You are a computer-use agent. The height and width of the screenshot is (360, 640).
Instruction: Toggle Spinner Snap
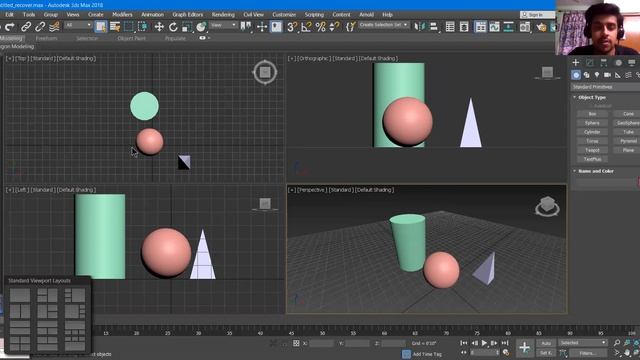(x=334, y=27)
